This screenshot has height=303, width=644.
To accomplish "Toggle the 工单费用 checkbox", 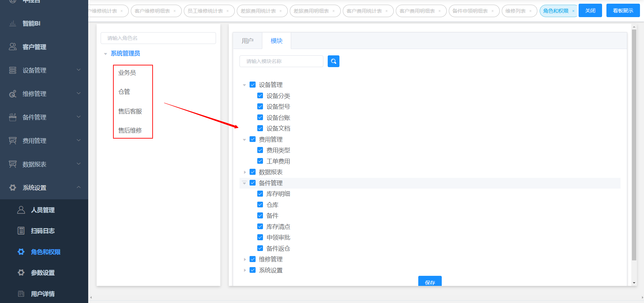I will click(x=260, y=161).
